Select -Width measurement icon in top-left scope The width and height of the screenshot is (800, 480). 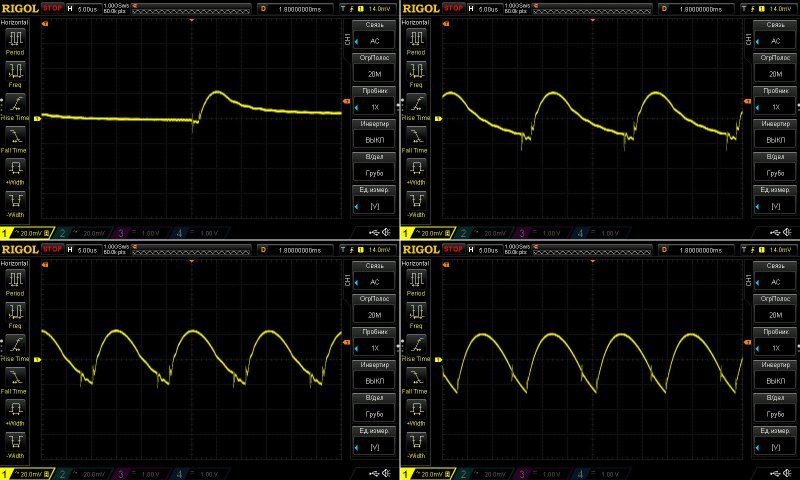coord(16,200)
